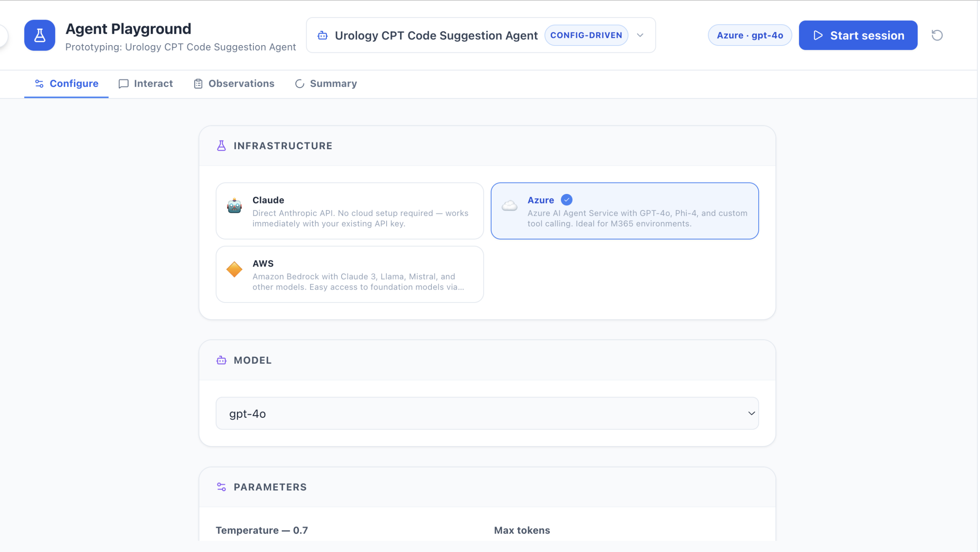Select the Claude infrastructure option
The image size is (980, 552).
[x=350, y=211]
